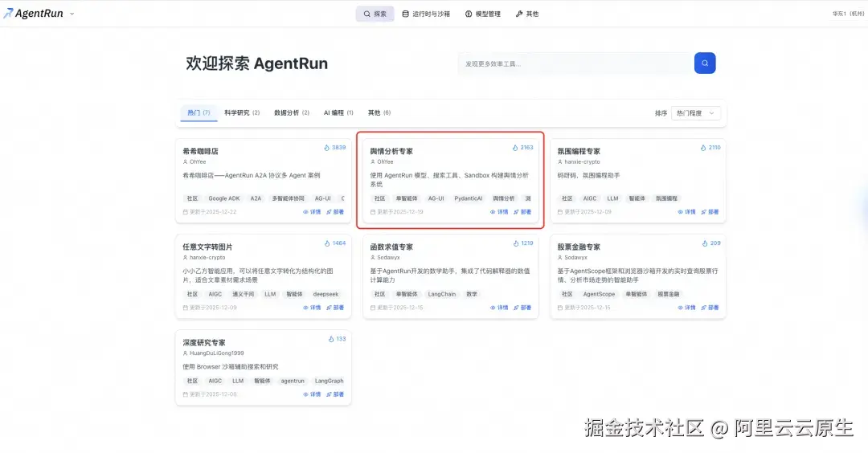
Task: Click the flame count 209 on 股票金融专家
Action: point(711,243)
